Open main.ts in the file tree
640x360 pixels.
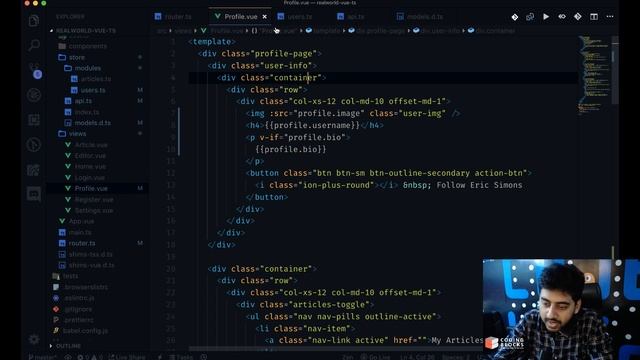click(75, 232)
